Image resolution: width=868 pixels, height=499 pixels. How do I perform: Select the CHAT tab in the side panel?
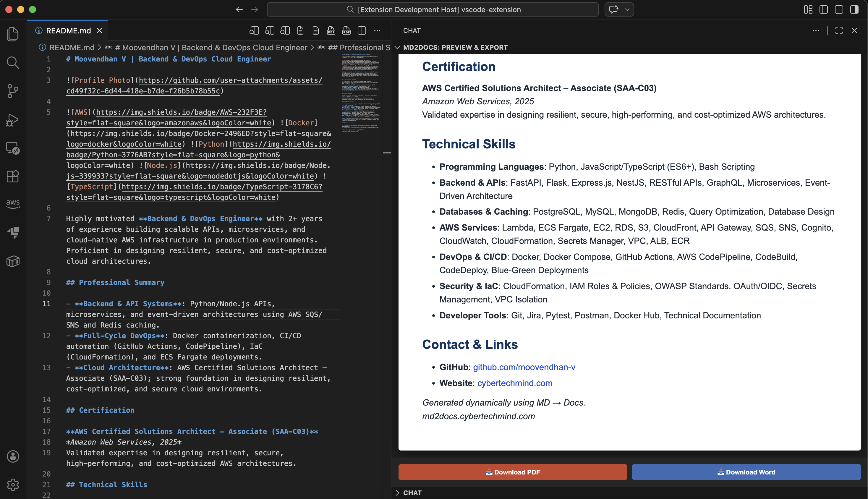(412, 30)
